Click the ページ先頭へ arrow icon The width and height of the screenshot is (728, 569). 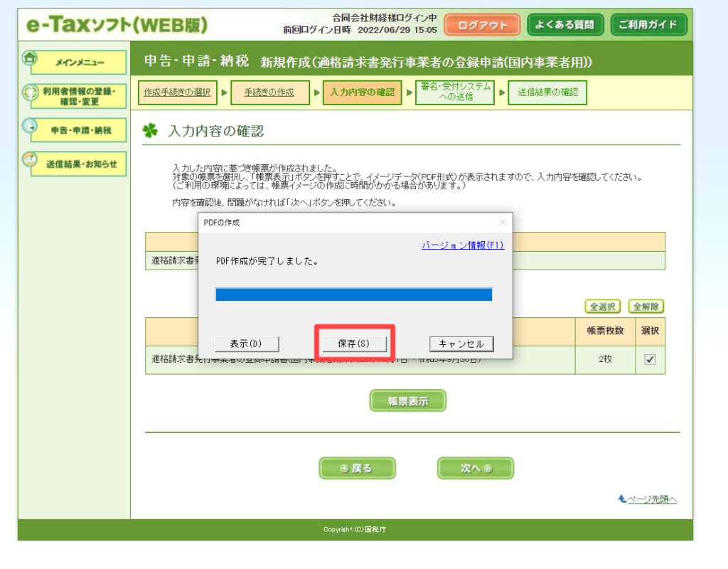tap(622, 499)
